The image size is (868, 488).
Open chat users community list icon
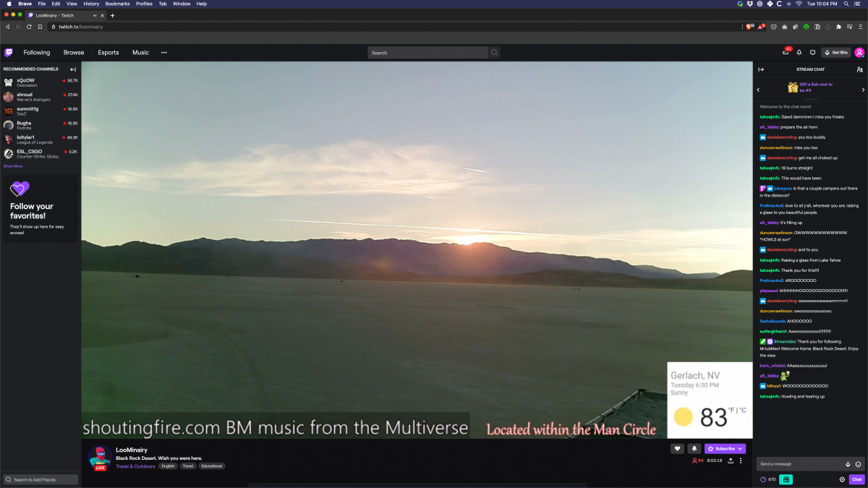click(859, 69)
